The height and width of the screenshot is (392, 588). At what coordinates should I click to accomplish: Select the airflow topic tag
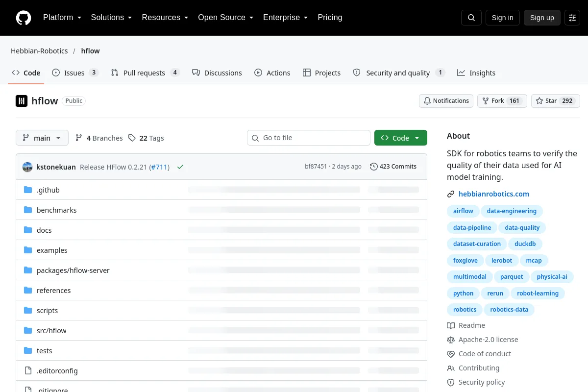tap(463, 211)
